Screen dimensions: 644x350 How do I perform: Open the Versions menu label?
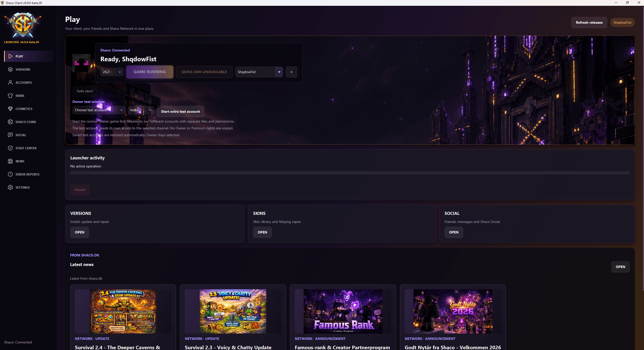click(x=23, y=69)
